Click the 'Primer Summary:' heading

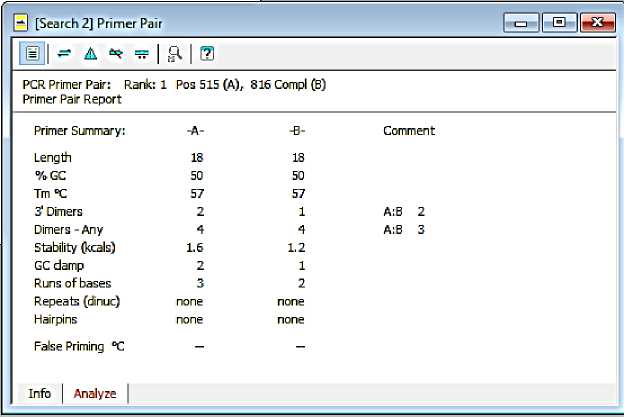click(x=80, y=131)
